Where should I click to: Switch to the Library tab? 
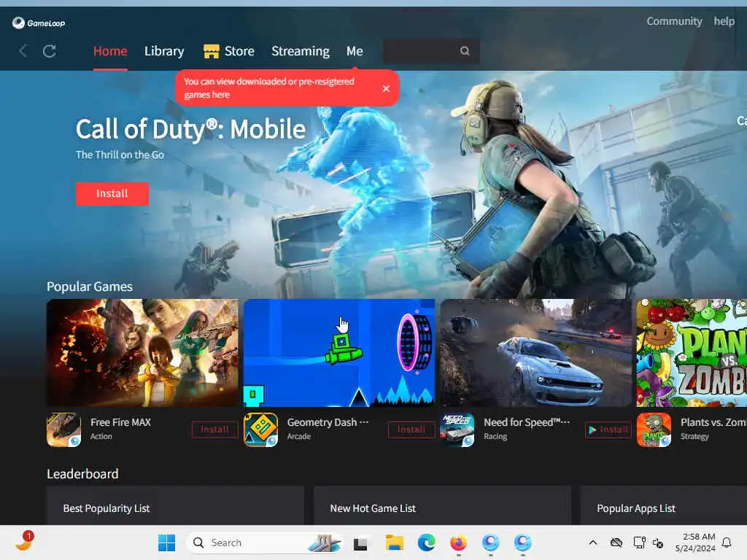(164, 51)
